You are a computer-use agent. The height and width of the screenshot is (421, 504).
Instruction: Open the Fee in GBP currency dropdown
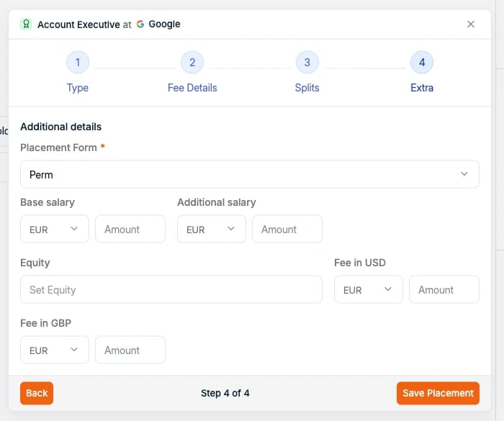coord(55,350)
